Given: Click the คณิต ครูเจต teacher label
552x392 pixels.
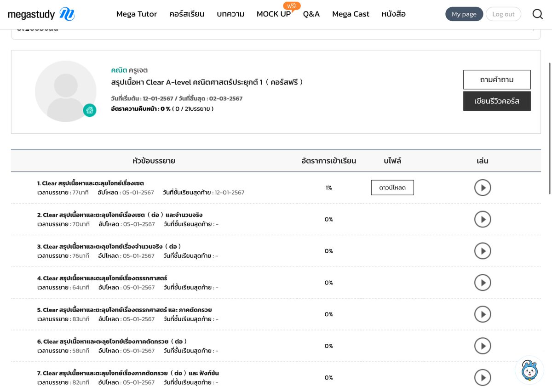Looking at the screenshot, I should click(x=129, y=70).
